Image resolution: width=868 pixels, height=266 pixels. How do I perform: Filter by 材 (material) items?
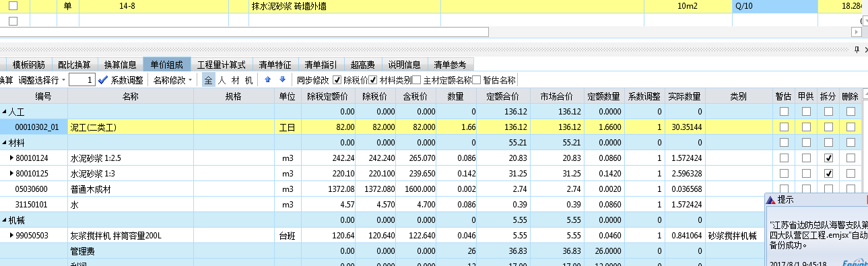point(235,79)
